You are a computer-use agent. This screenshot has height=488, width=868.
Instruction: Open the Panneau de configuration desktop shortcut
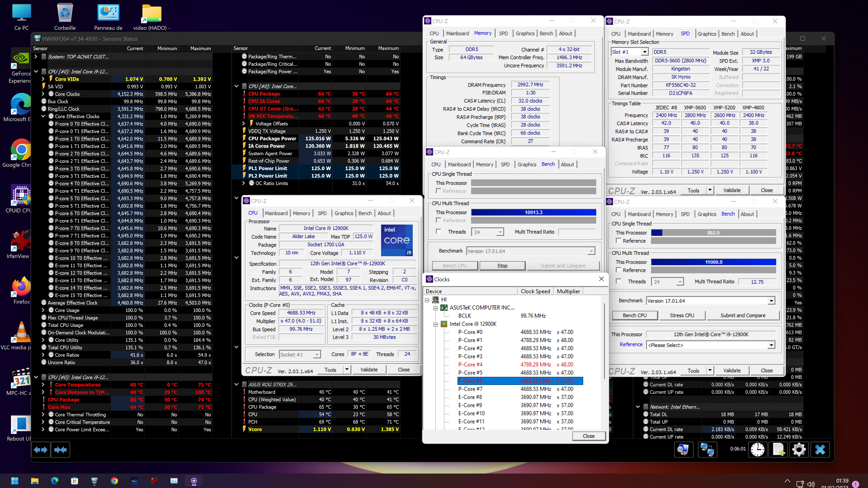pyautogui.click(x=108, y=17)
